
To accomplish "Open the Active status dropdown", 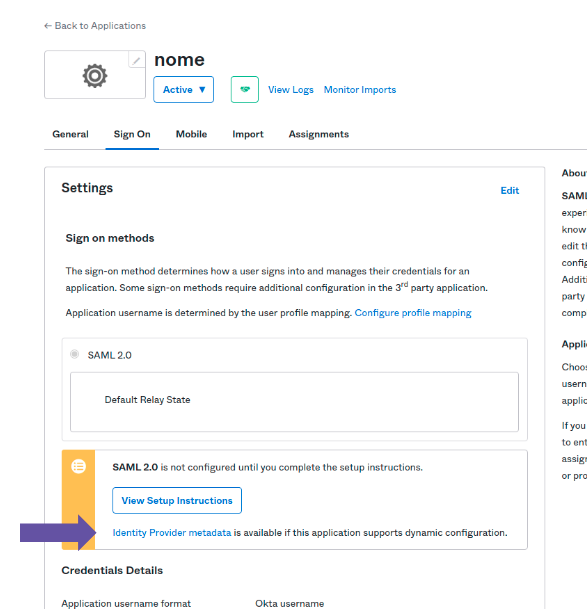I will [x=183, y=89].
